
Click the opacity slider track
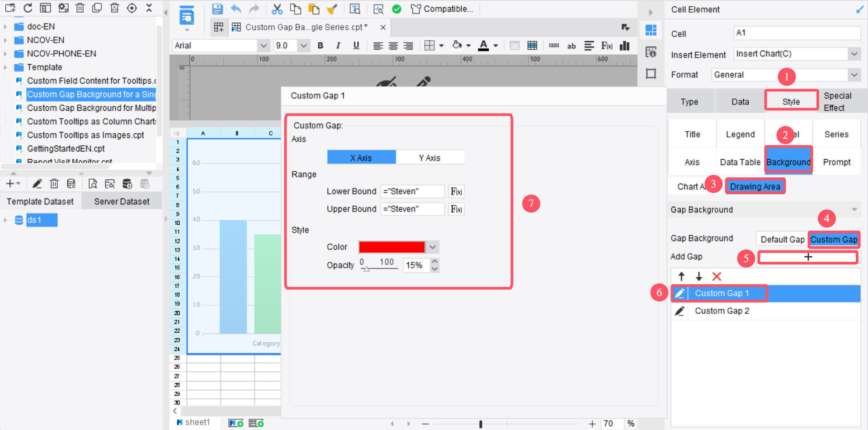coord(379,269)
